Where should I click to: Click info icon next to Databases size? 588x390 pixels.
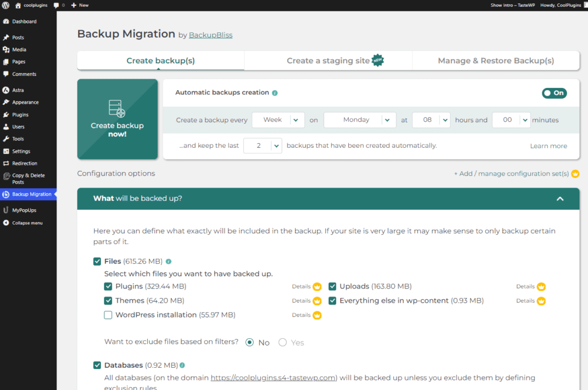[x=182, y=365]
